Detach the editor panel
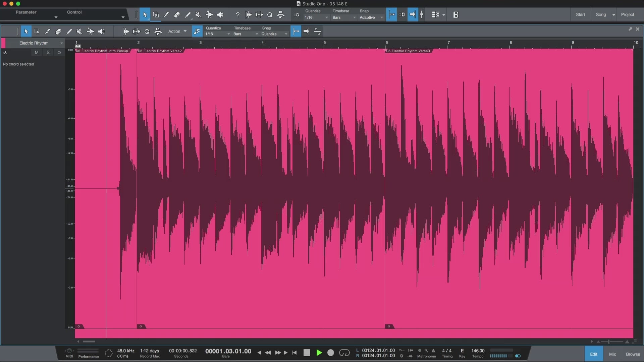 630,29
